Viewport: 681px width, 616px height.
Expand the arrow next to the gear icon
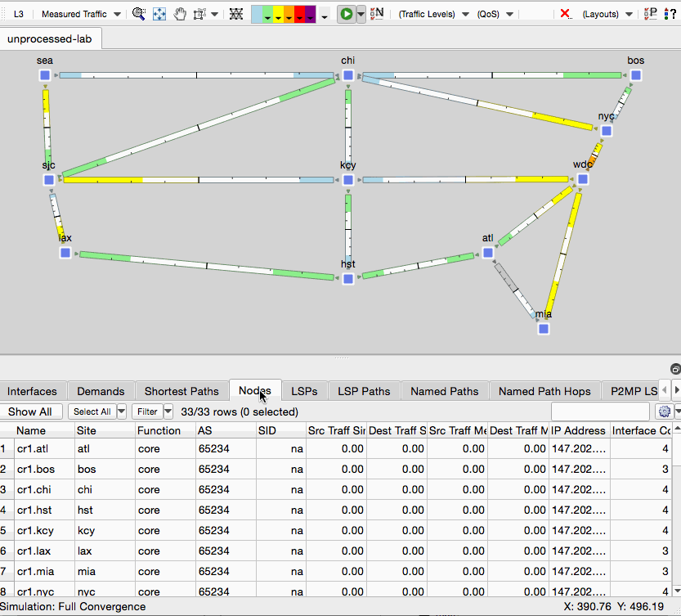677,411
